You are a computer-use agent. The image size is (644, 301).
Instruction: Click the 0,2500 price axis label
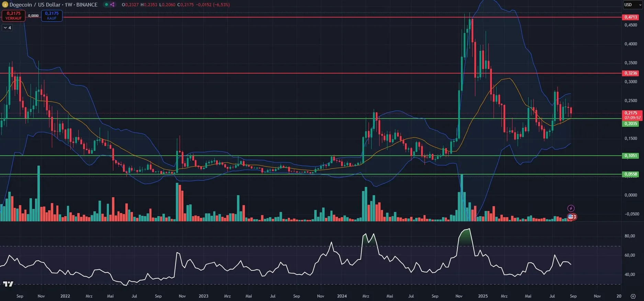(631, 101)
